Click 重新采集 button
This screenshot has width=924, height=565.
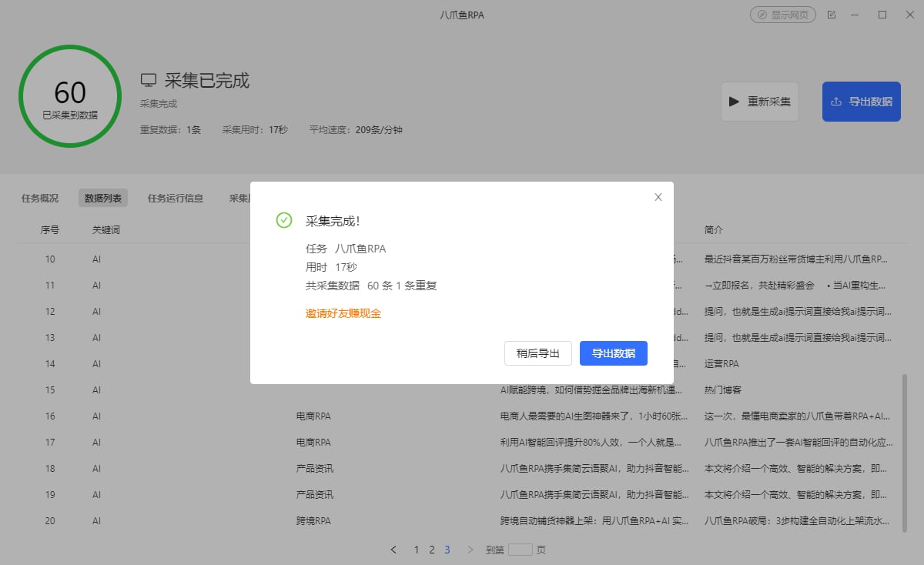click(760, 102)
